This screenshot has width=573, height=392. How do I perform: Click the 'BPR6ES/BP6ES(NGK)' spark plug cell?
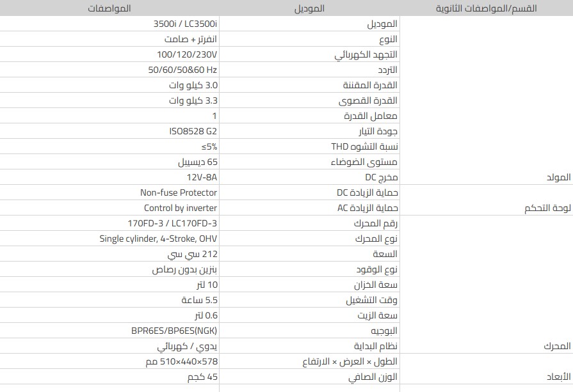click(174, 331)
